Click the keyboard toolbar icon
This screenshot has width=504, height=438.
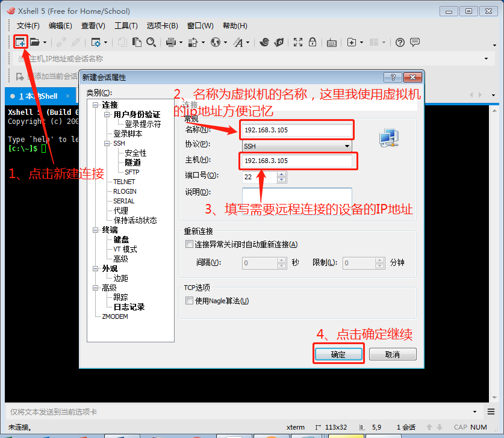point(331,42)
